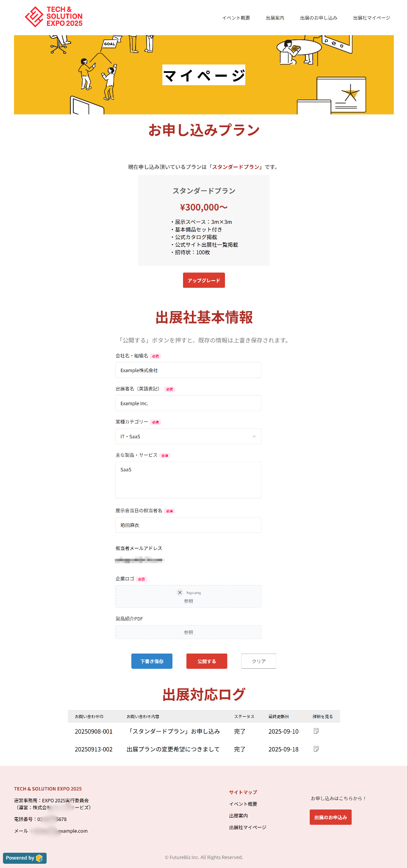This screenshot has height=868, width=408.
Task: Open the イベント概要 menu item
Action: (x=236, y=18)
